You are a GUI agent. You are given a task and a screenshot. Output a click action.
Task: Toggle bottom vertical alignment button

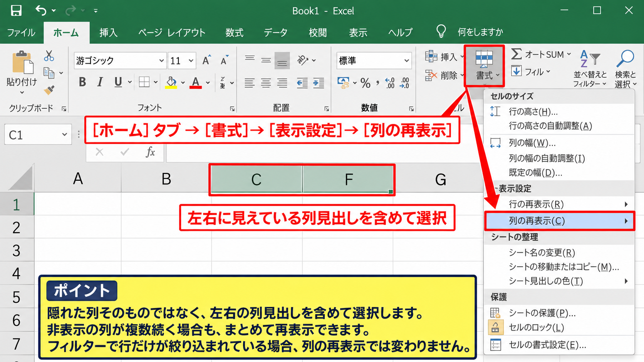click(x=282, y=60)
